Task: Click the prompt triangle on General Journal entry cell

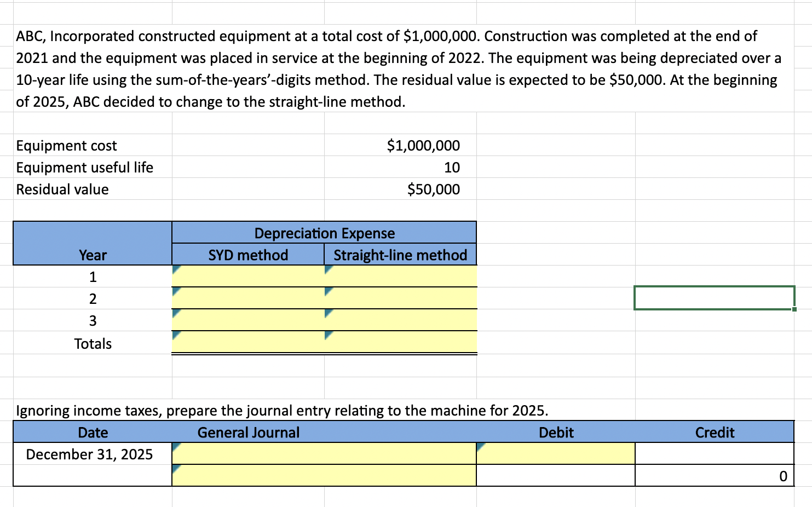Action: point(176,445)
